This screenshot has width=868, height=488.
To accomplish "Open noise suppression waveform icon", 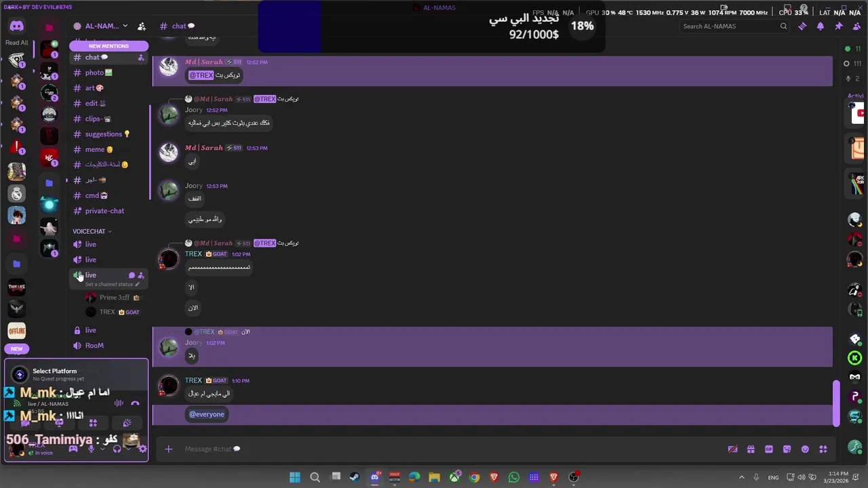I will [x=119, y=403].
